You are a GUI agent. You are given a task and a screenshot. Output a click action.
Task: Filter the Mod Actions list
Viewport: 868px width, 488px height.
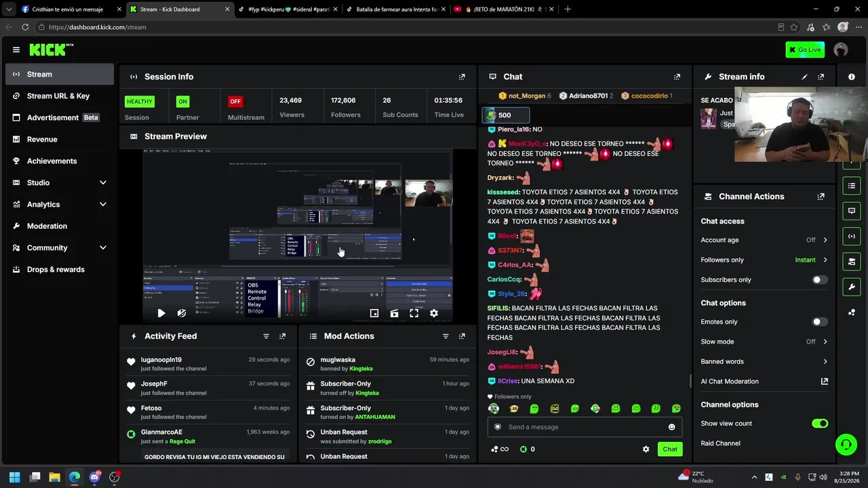tap(446, 336)
